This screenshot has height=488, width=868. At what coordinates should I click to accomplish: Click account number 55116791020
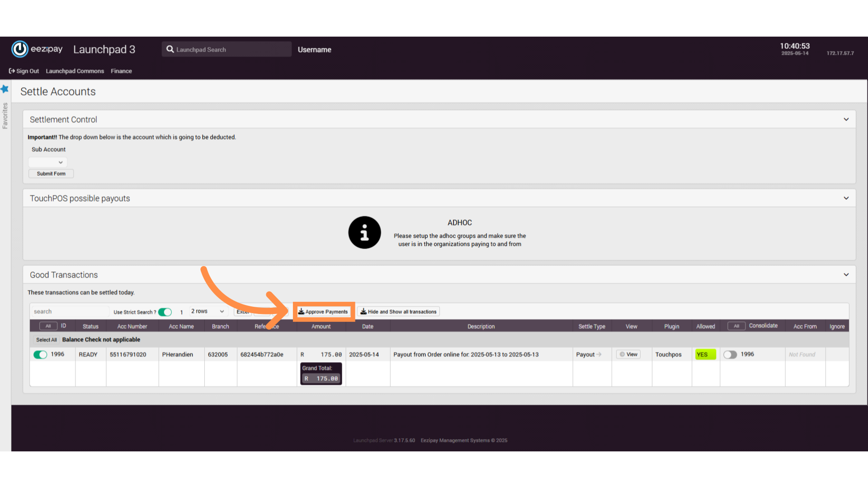[x=128, y=355]
